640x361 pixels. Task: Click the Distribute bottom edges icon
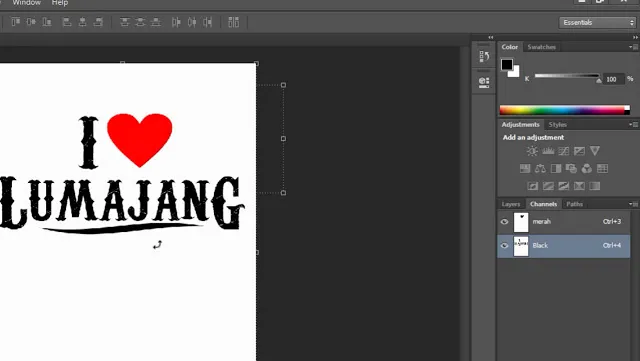156,22
